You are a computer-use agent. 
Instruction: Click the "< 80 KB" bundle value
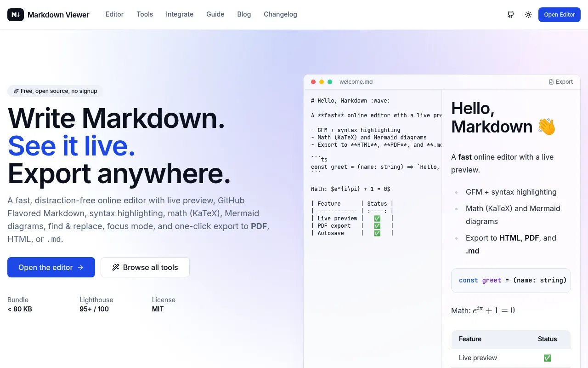coord(20,309)
